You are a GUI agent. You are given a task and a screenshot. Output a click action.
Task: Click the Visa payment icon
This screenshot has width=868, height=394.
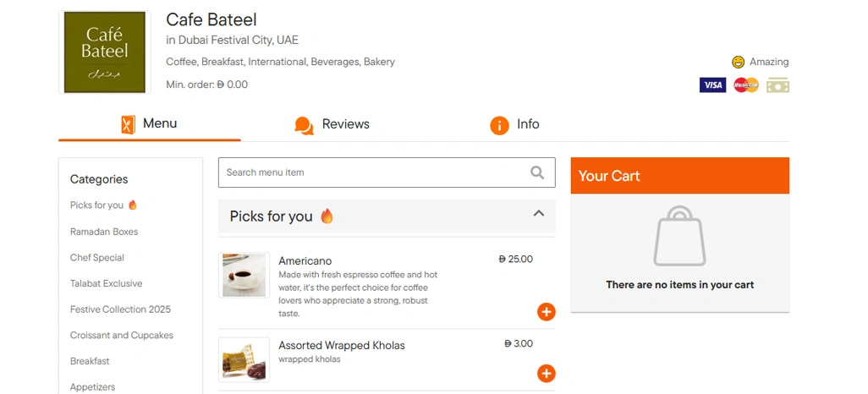click(712, 85)
